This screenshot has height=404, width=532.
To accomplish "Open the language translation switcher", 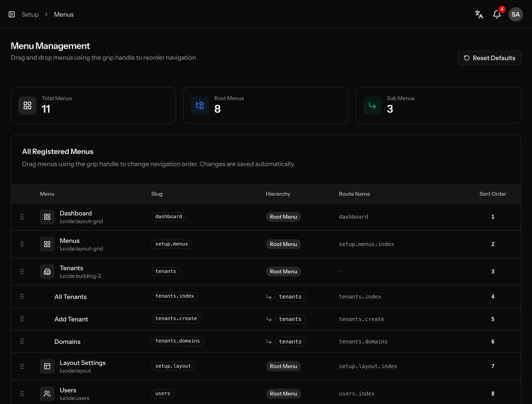I will [479, 14].
